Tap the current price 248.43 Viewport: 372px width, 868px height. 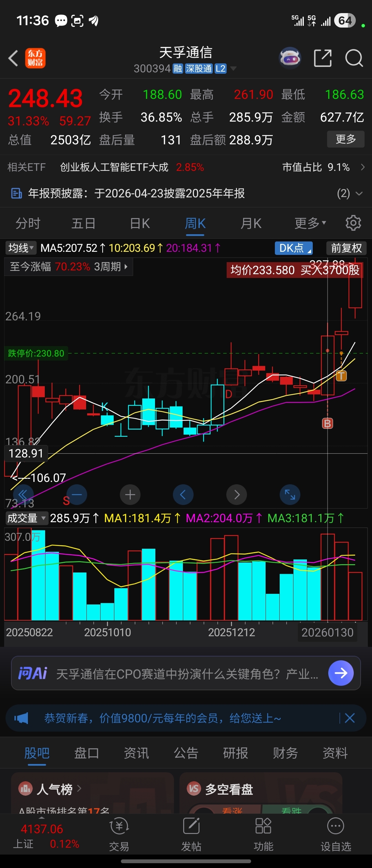click(45, 98)
